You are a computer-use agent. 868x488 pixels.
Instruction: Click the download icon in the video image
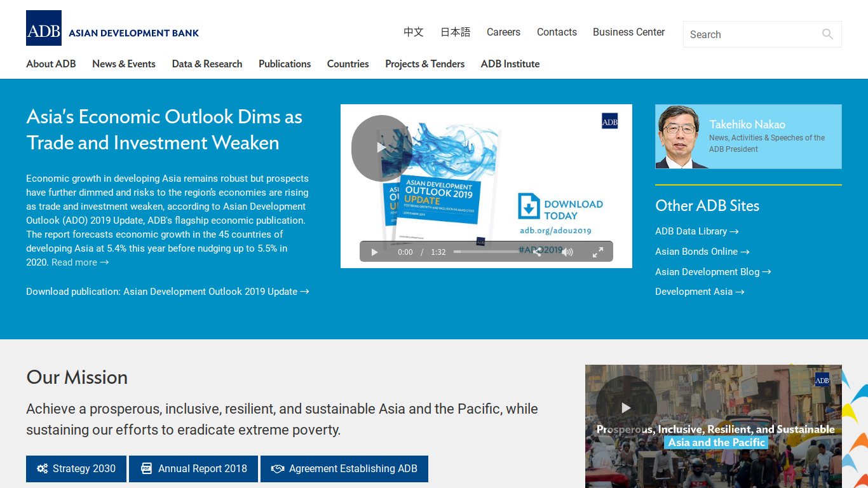click(x=529, y=207)
